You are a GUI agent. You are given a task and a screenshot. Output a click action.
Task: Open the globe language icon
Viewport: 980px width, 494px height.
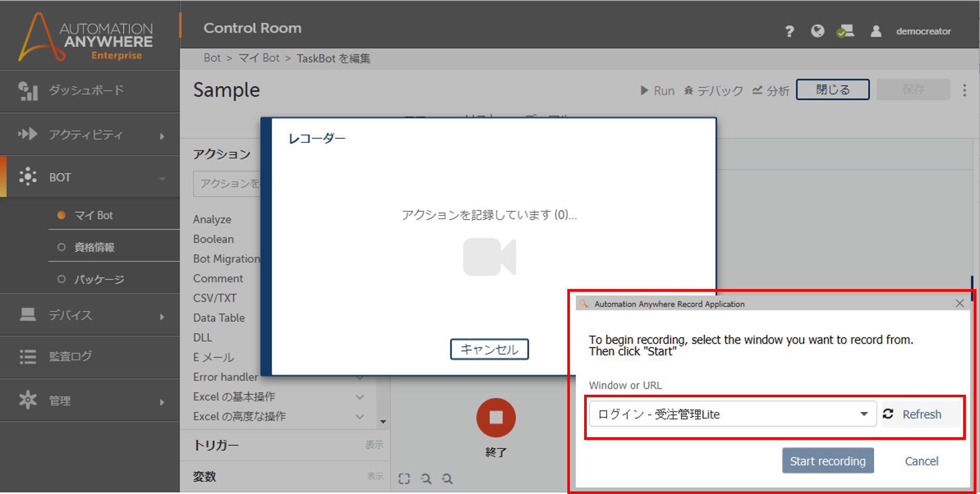[818, 31]
